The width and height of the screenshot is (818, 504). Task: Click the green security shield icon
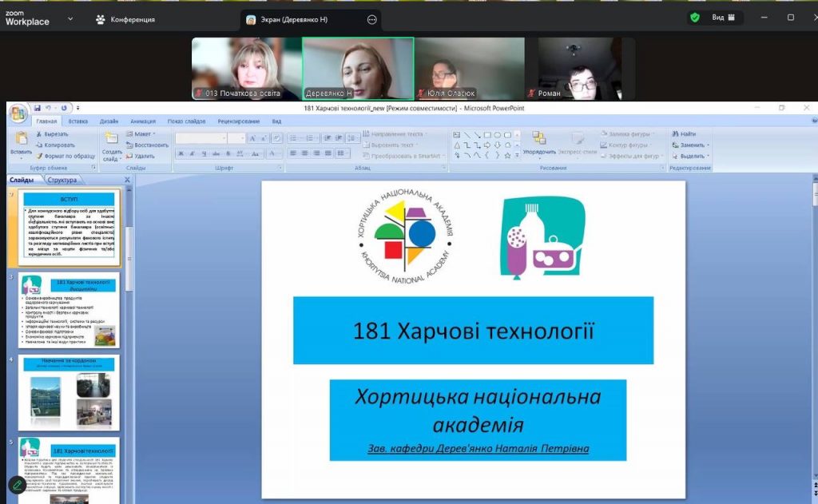695,18
